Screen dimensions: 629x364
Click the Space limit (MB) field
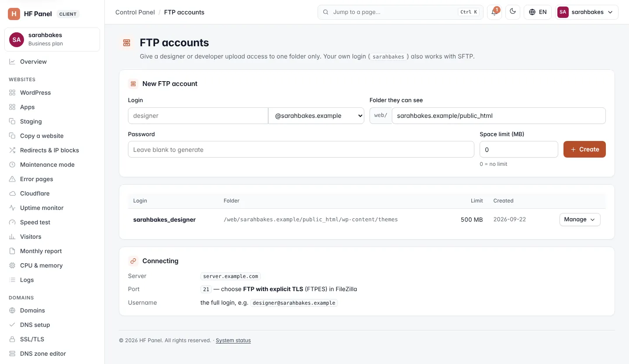click(x=519, y=149)
